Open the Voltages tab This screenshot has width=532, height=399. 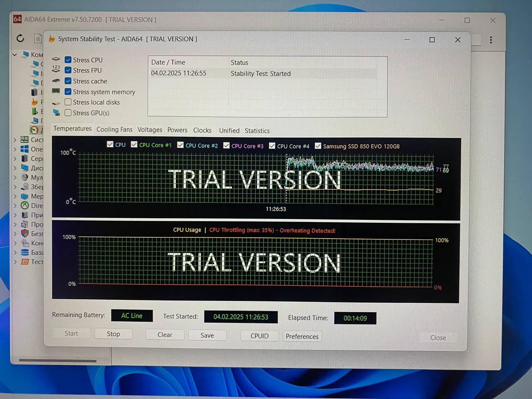tap(150, 130)
